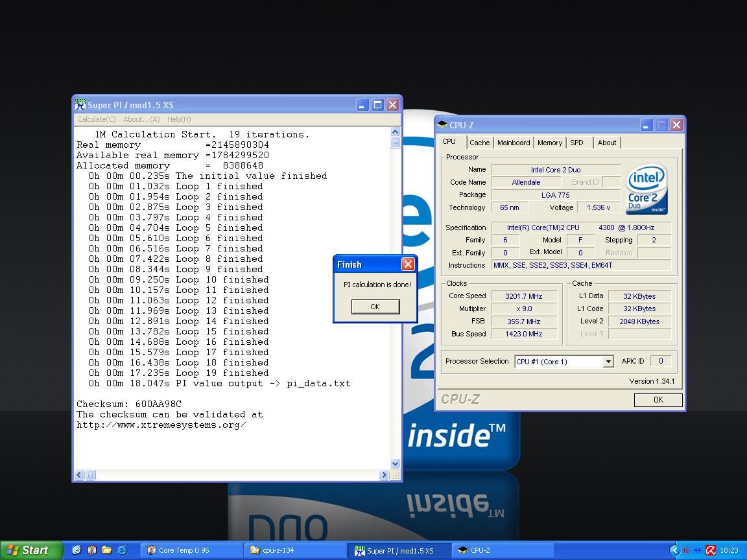Viewport: 747px width, 560px height.
Task: Click the Checksum: 600AA98C line
Action: (x=129, y=404)
